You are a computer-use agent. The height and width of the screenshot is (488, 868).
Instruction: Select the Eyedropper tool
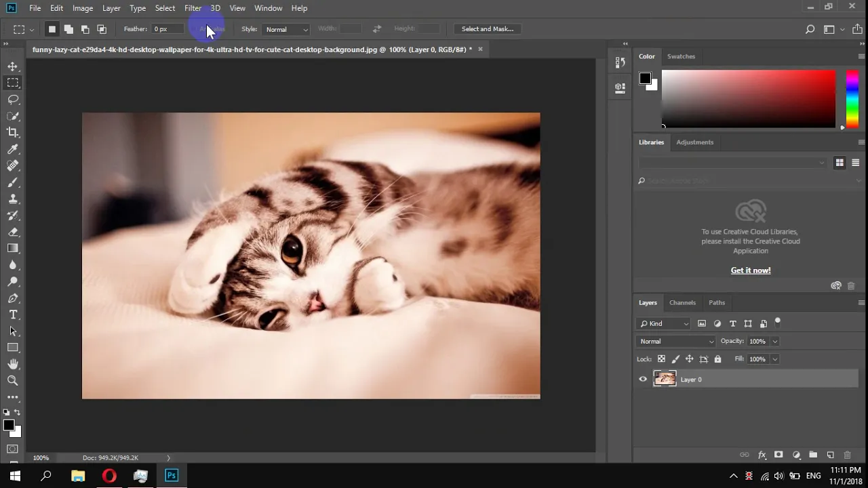tap(13, 149)
